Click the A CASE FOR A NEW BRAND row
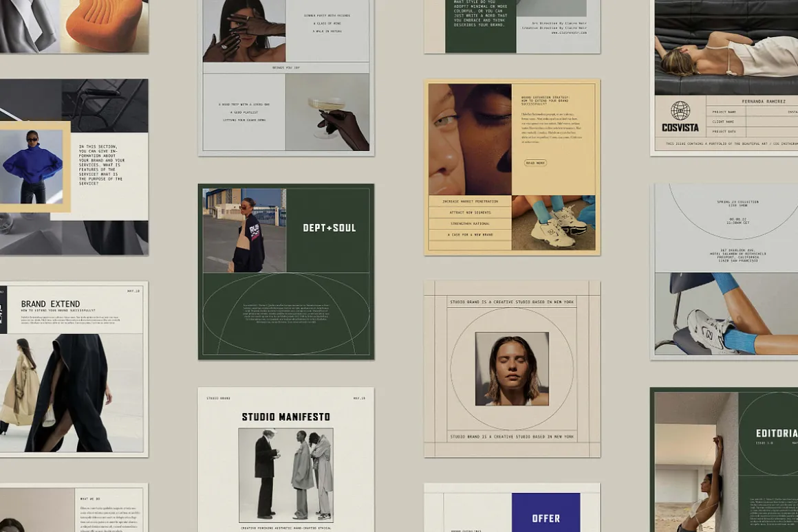The image size is (798, 532). 471,235
